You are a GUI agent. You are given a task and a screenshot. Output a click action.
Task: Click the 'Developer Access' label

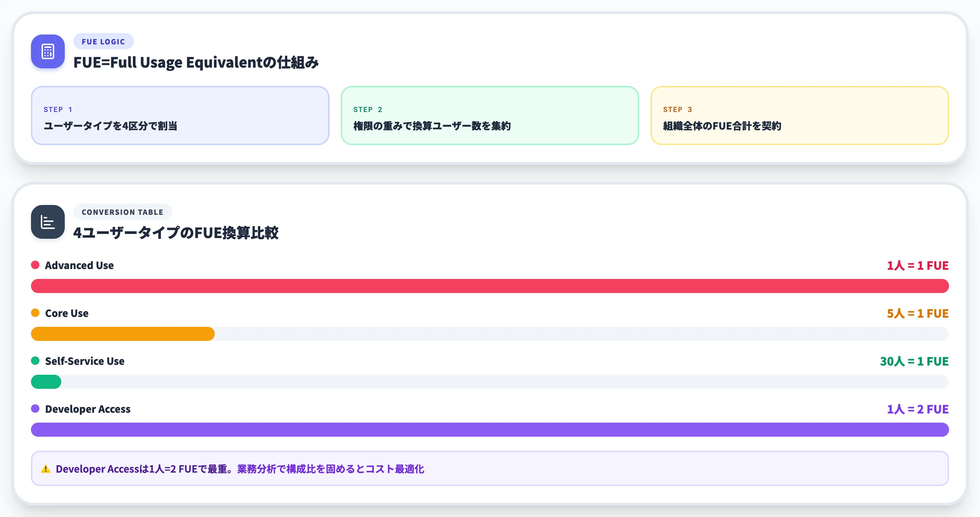click(88, 409)
